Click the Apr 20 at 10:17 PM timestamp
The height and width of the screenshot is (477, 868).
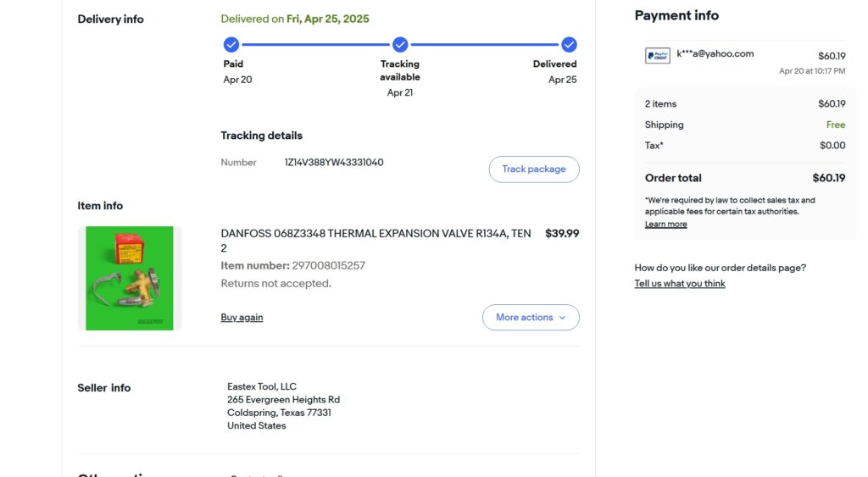[x=812, y=71]
